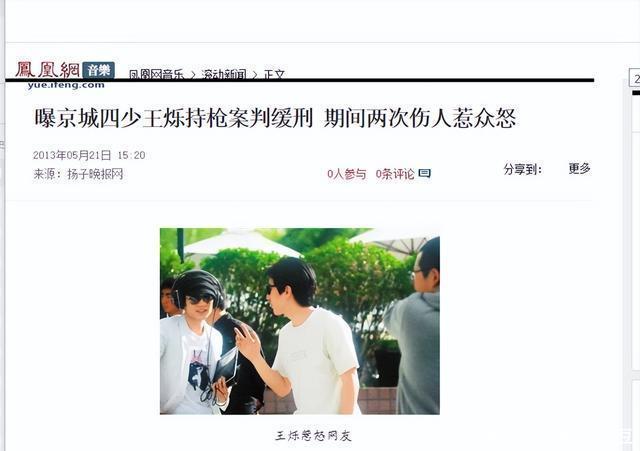640x451 pixels.
Task: Expand the 更多 share options
Action: click(x=580, y=168)
